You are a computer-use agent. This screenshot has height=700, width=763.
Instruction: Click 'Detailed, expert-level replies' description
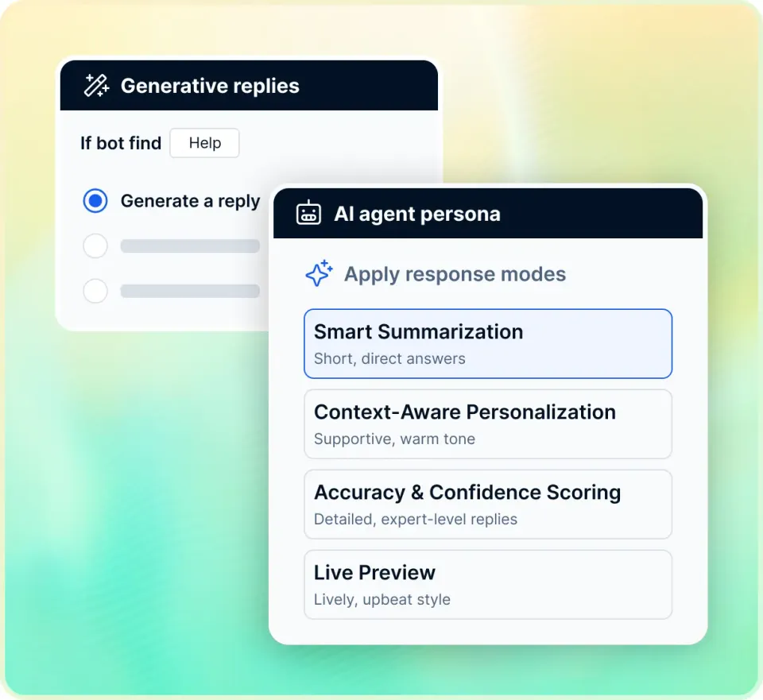[x=416, y=519]
